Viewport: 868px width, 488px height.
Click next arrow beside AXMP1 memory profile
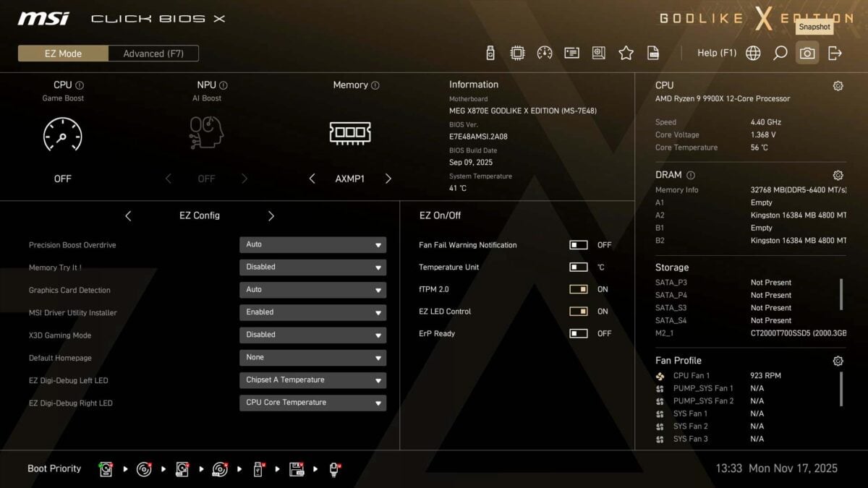[388, 179]
